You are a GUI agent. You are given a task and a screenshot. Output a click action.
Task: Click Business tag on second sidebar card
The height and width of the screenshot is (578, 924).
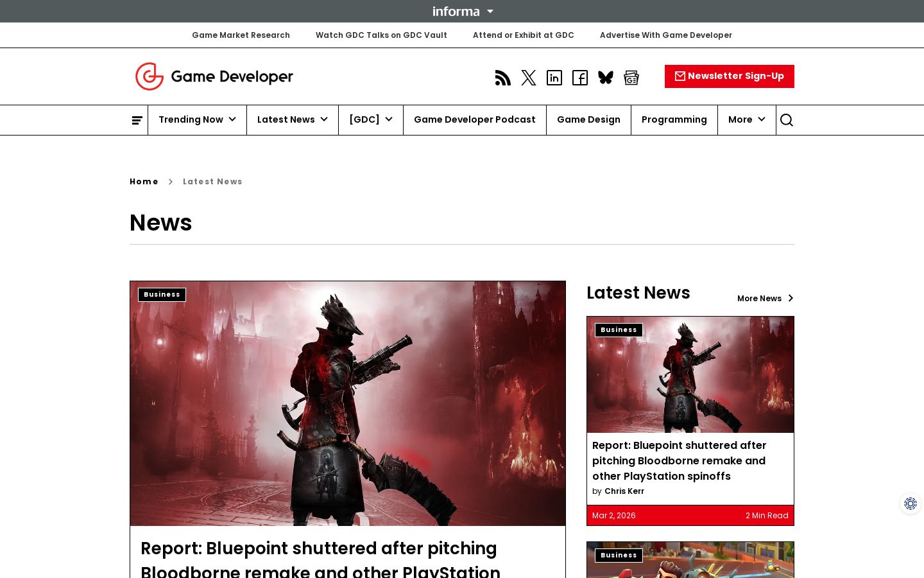coord(619,556)
